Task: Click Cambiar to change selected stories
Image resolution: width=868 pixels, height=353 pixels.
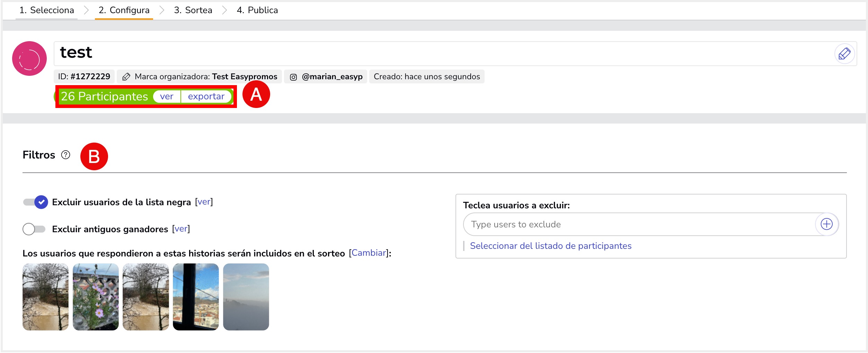Action: click(369, 253)
